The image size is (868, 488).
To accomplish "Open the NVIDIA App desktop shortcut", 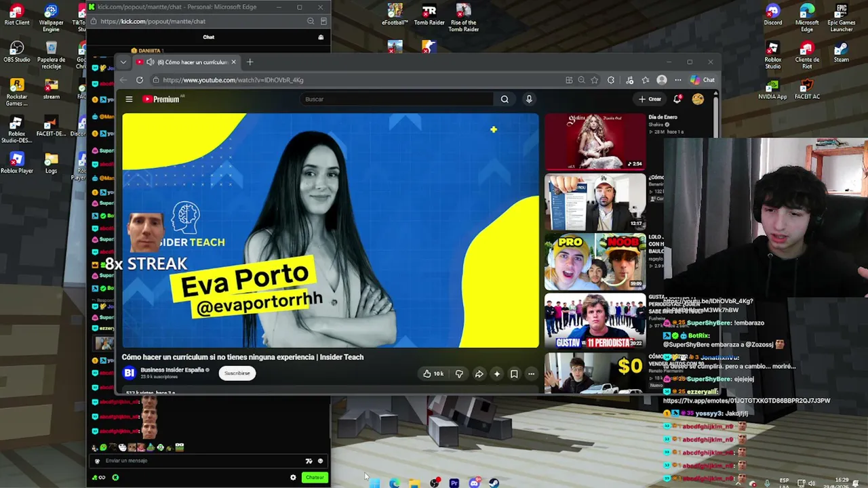I will [772, 89].
